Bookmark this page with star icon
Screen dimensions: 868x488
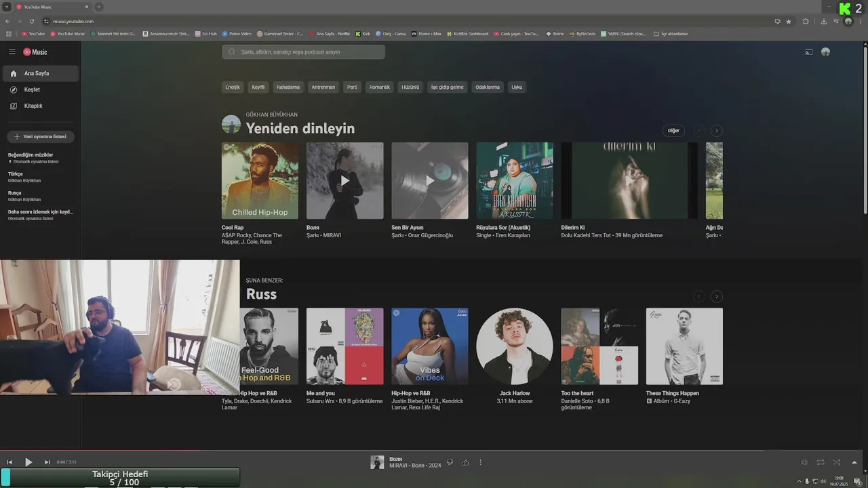click(789, 21)
